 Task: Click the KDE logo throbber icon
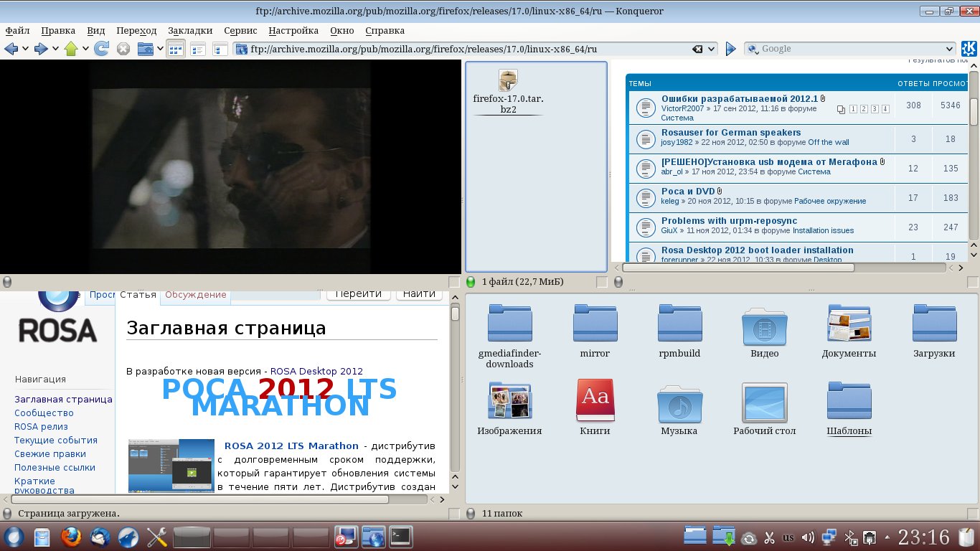coord(969,49)
